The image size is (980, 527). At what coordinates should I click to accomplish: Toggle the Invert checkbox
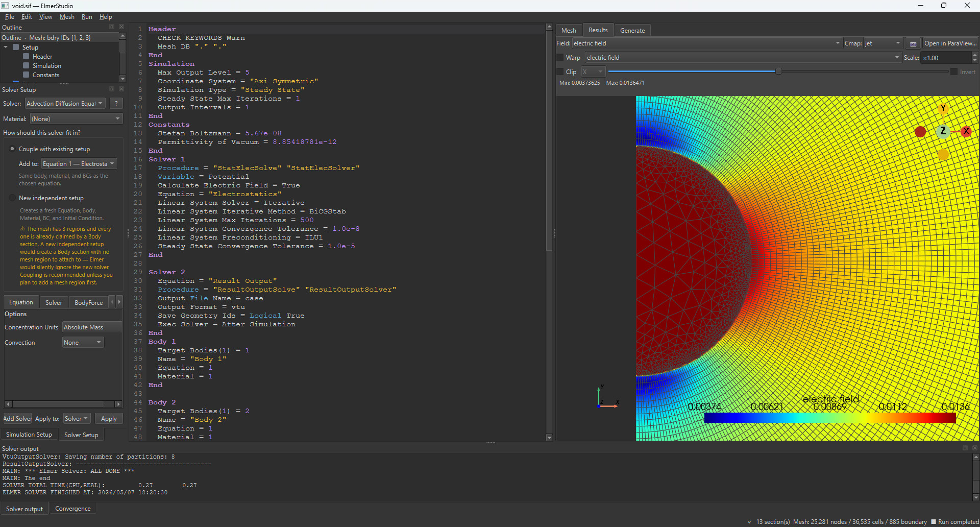point(953,72)
